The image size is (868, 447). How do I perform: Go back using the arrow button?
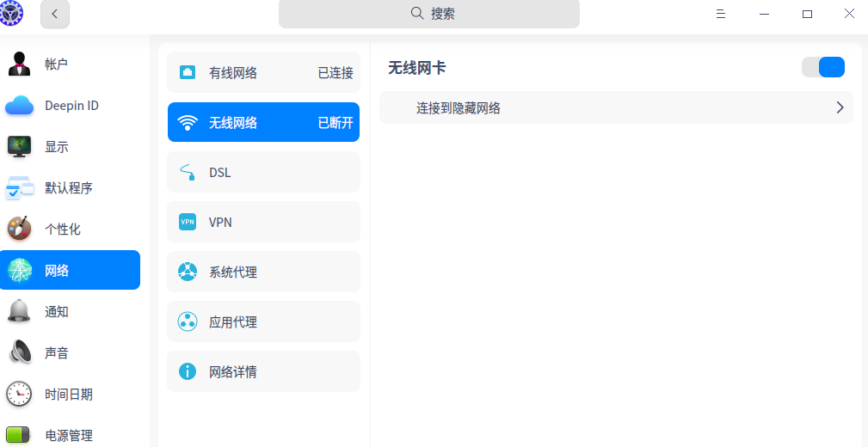pyautogui.click(x=55, y=14)
